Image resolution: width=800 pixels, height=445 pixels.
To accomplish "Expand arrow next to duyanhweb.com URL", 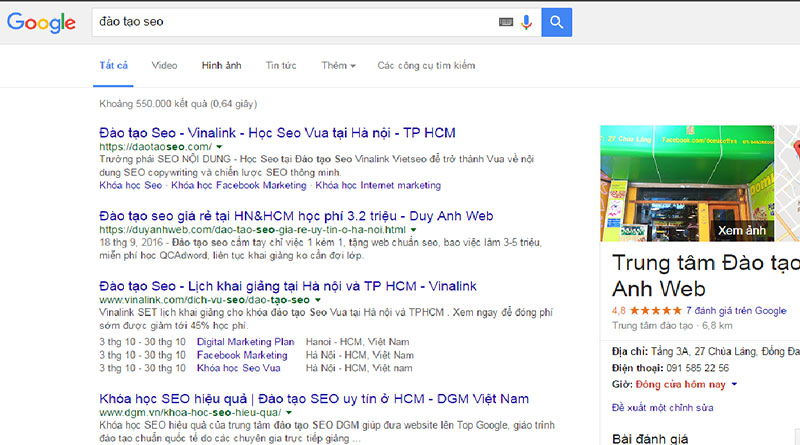I will click(x=413, y=230).
